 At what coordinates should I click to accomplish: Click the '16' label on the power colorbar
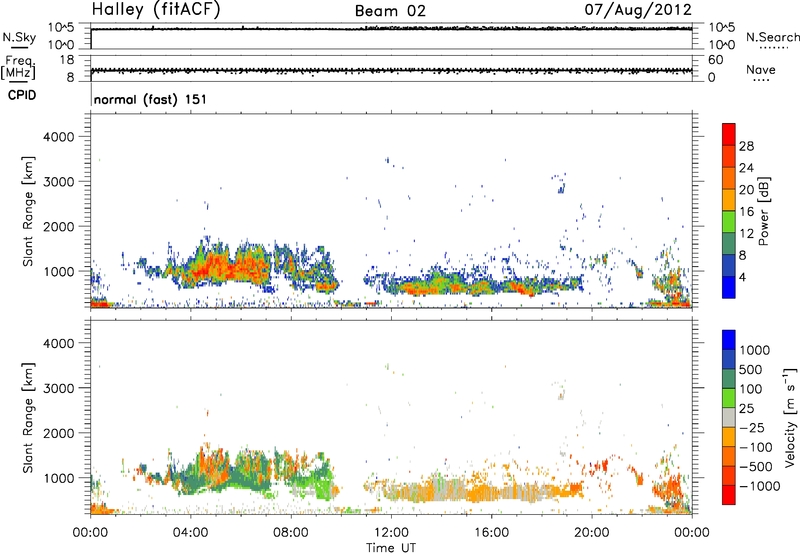click(x=746, y=212)
